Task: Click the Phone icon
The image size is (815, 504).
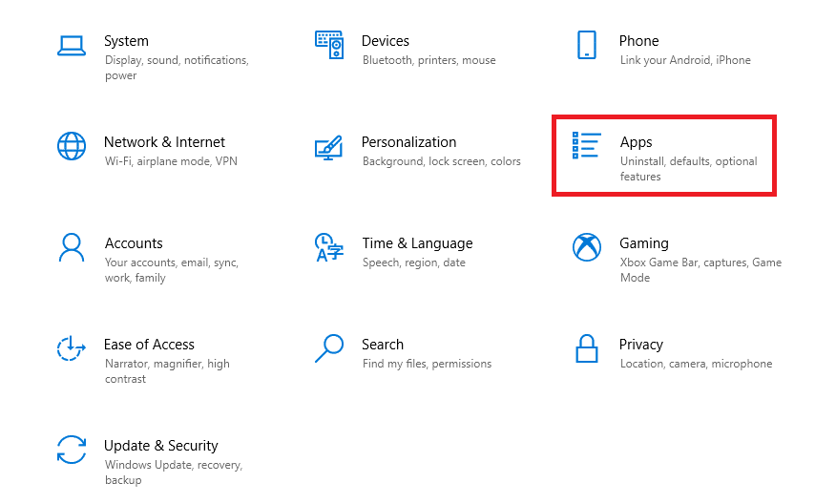Action: point(586,45)
